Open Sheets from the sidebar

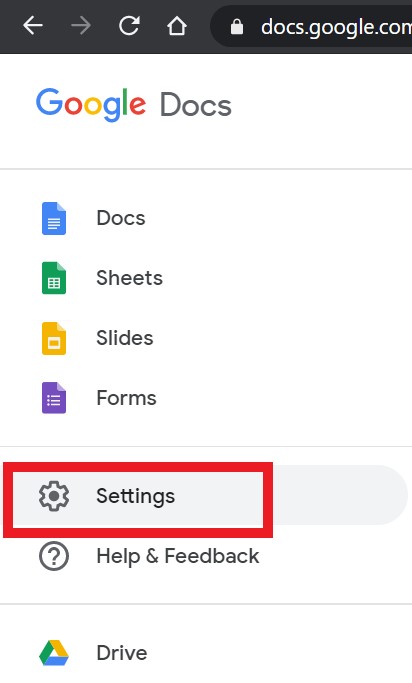pos(129,278)
